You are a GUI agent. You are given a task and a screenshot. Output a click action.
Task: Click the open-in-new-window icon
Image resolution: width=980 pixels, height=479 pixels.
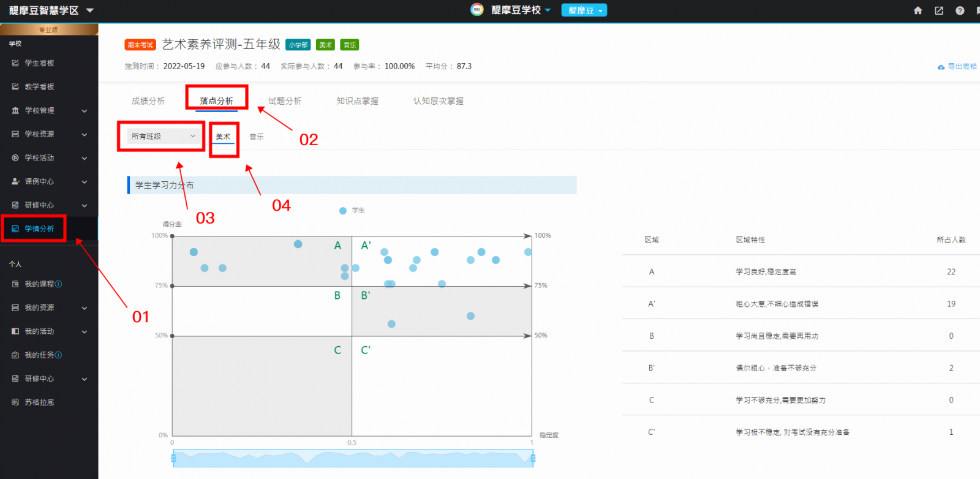[x=938, y=10]
